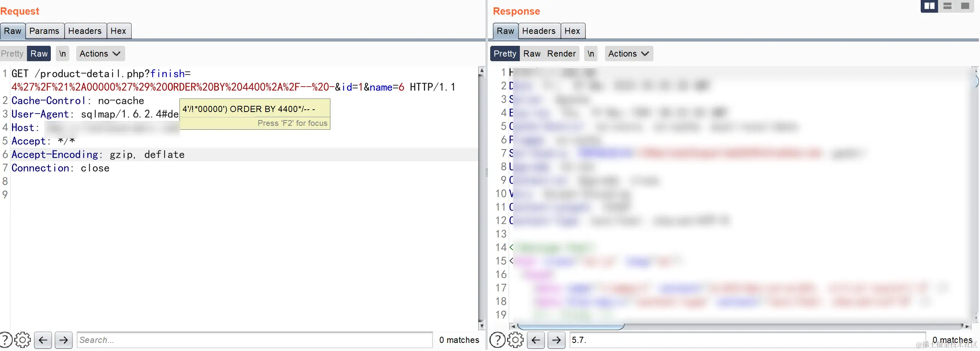Select Raw view in Request editor
The image size is (980, 351).
click(39, 53)
